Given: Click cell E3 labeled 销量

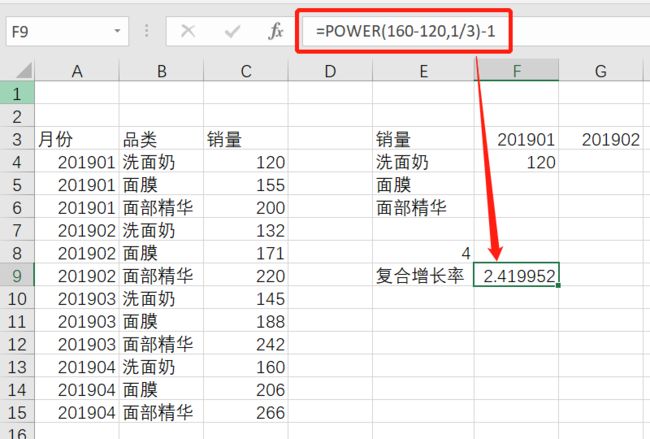Looking at the screenshot, I should (423, 138).
